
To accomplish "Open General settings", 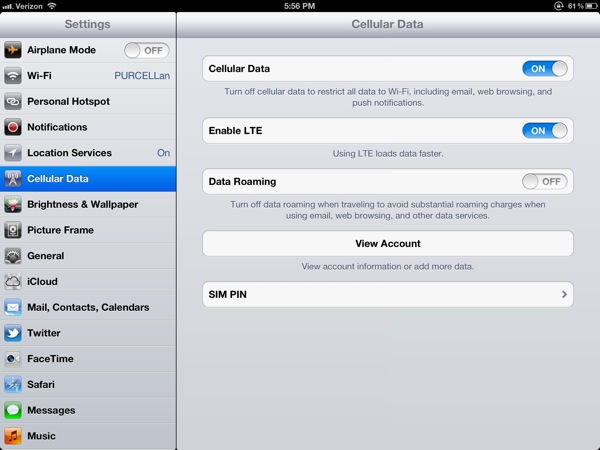I will tap(88, 256).
